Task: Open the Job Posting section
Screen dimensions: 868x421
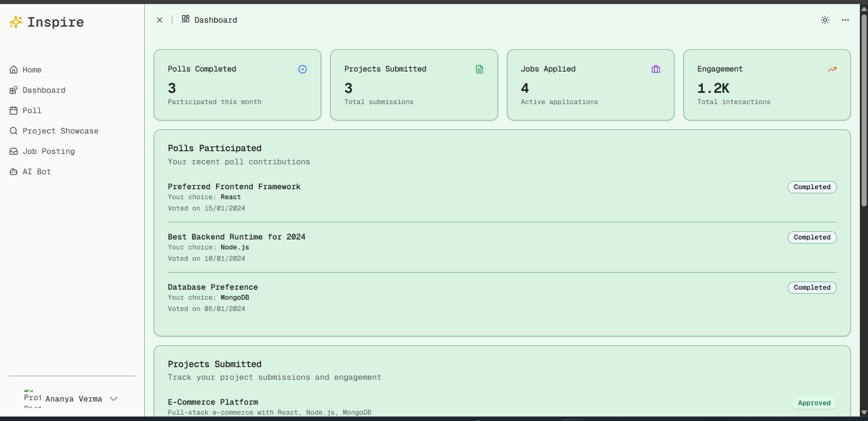Action: pos(48,151)
